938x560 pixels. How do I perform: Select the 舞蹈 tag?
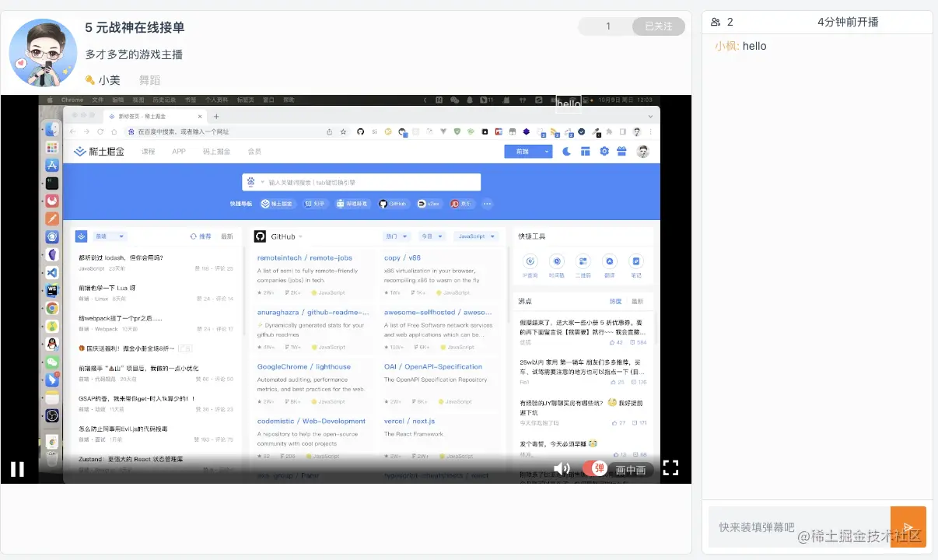149,79
